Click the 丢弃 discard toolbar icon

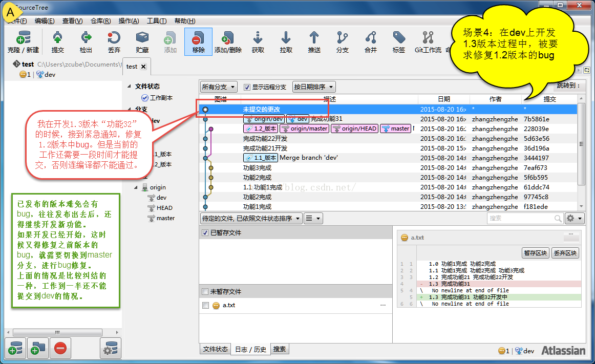(x=114, y=42)
